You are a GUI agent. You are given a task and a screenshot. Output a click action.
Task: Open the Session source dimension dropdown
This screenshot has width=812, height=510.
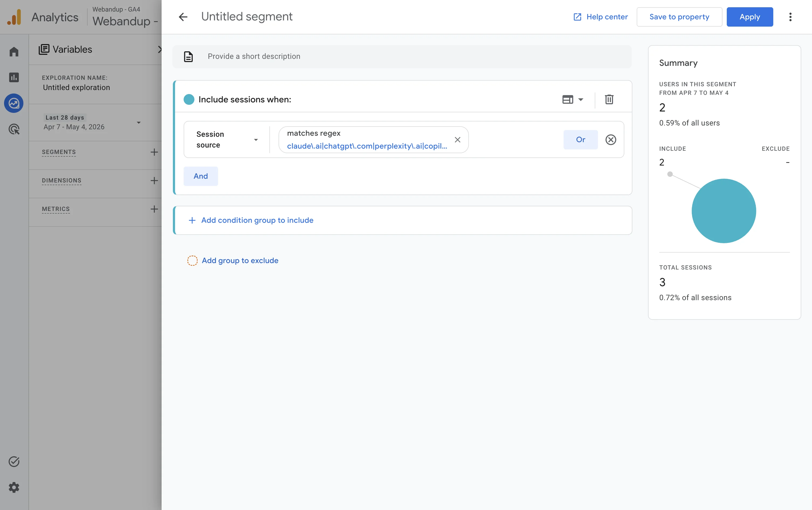[227, 139]
